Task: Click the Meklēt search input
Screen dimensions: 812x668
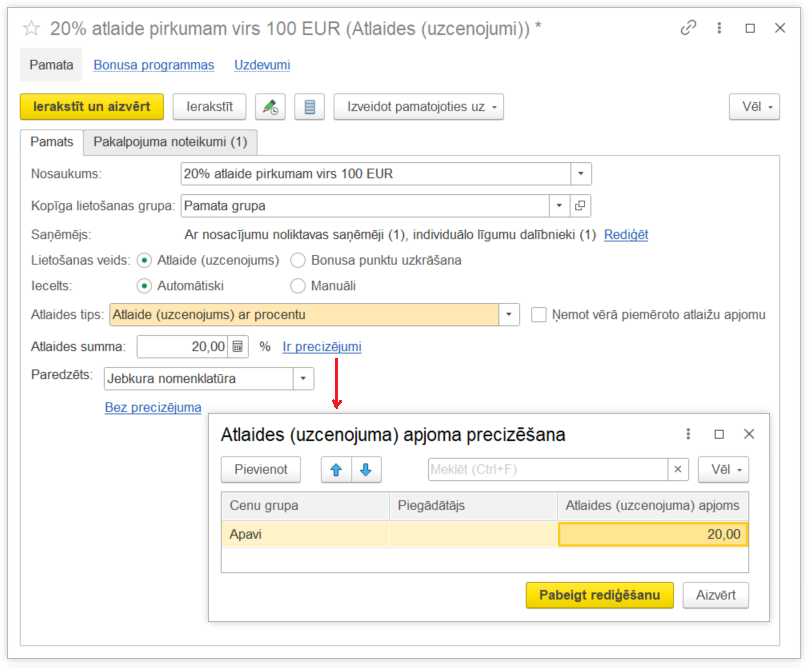Action: [x=545, y=469]
